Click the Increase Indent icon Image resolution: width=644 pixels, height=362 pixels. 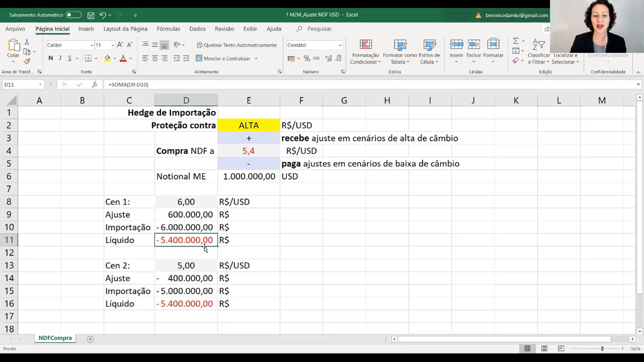point(186,58)
